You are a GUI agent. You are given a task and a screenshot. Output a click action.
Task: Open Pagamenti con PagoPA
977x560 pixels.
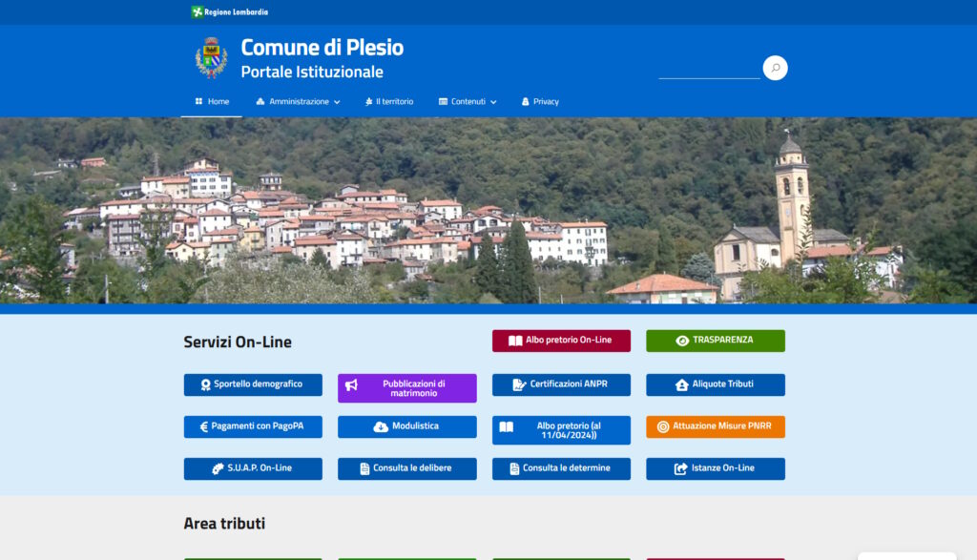pos(253,426)
